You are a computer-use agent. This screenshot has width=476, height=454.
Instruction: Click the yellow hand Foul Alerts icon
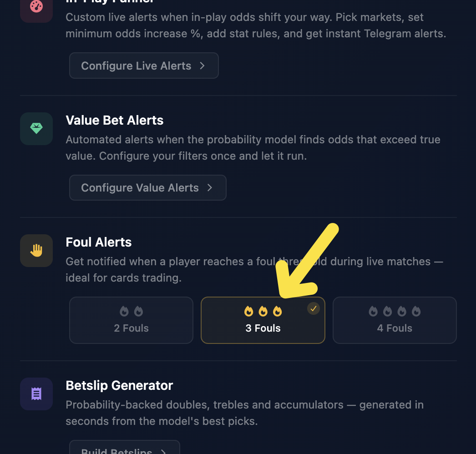36,251
